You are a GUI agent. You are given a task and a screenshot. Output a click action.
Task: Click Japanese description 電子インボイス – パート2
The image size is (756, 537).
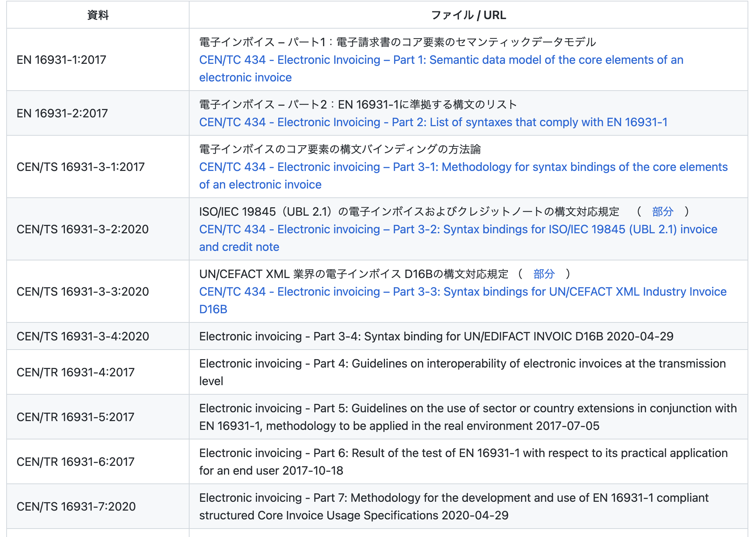358,105
